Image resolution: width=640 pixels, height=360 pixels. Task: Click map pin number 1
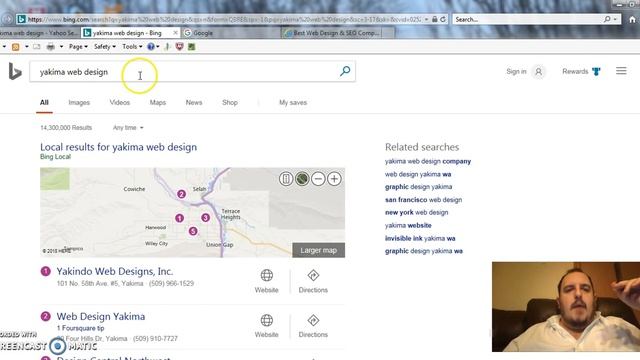point(179,218)
